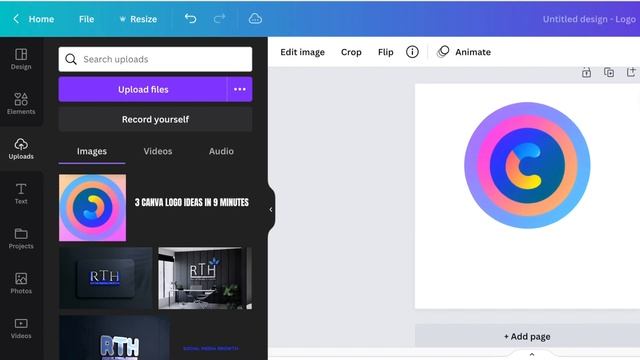Image resolution: width=640 pixels, height=360 pixels.
Task: Select the circular gradient logo thumbnail
Action: coord(92,208)
